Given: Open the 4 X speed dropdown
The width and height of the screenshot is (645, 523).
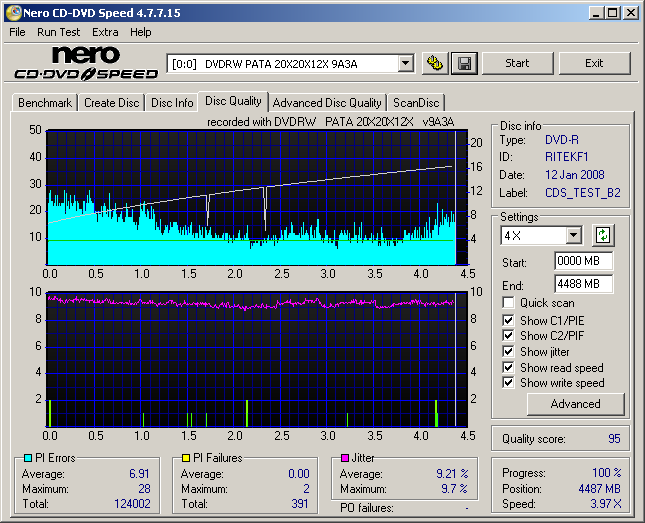Looking at the screenshot, I should [x=573, y=236].
